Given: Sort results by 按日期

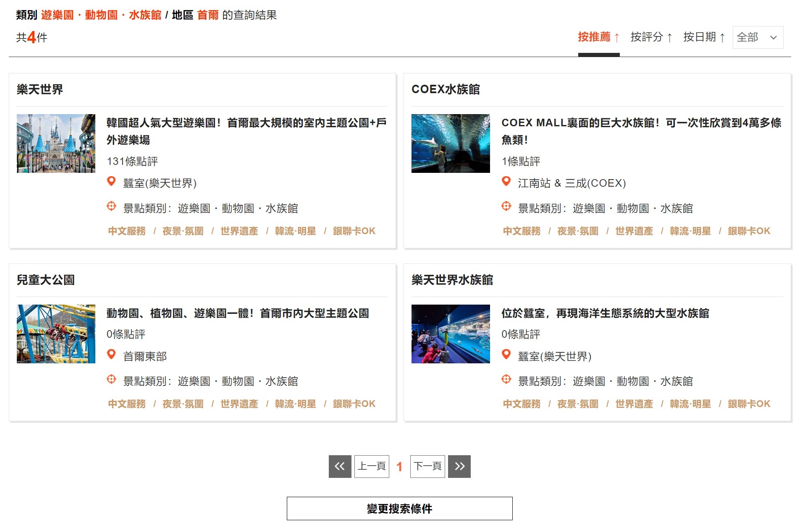Looking at the screenshot, I should pos(704,37).
